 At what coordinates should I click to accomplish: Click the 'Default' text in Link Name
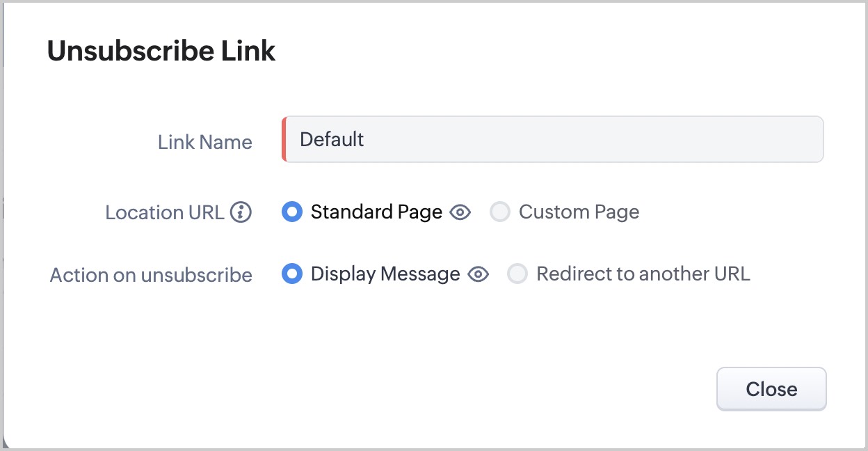(332, 139)
